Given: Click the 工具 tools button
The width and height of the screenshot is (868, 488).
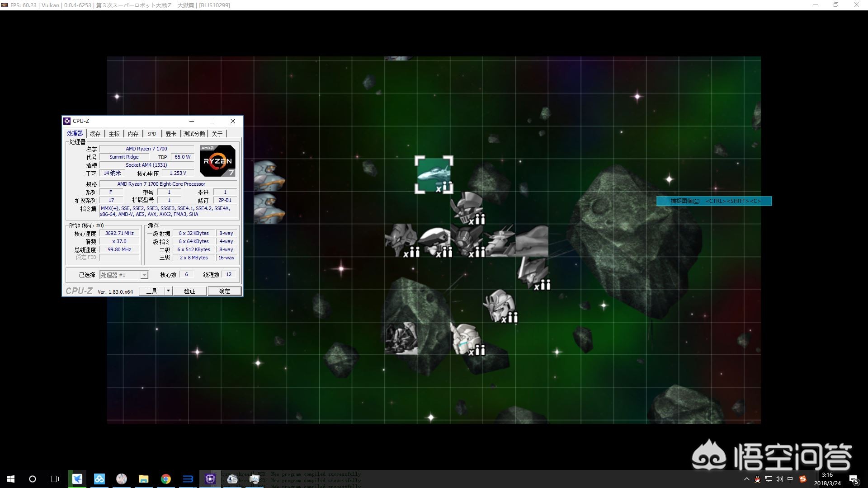Looking at the screenshot, I should [151, 291].
